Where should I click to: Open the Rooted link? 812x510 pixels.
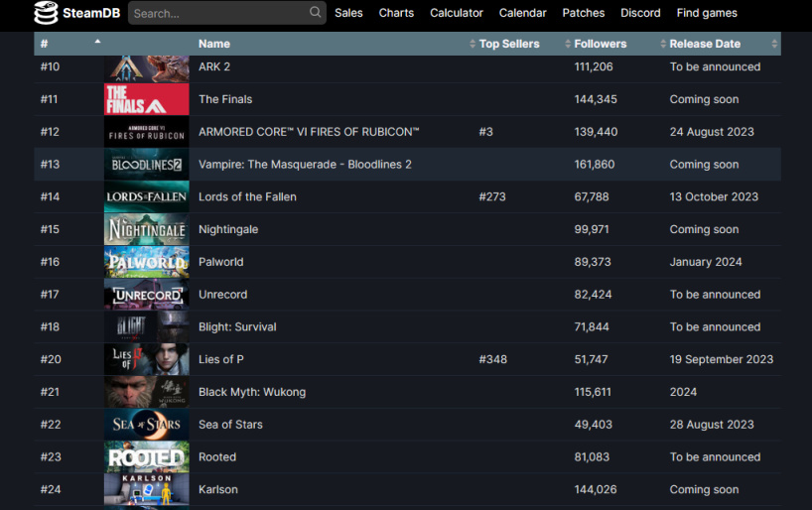point(217,457)
